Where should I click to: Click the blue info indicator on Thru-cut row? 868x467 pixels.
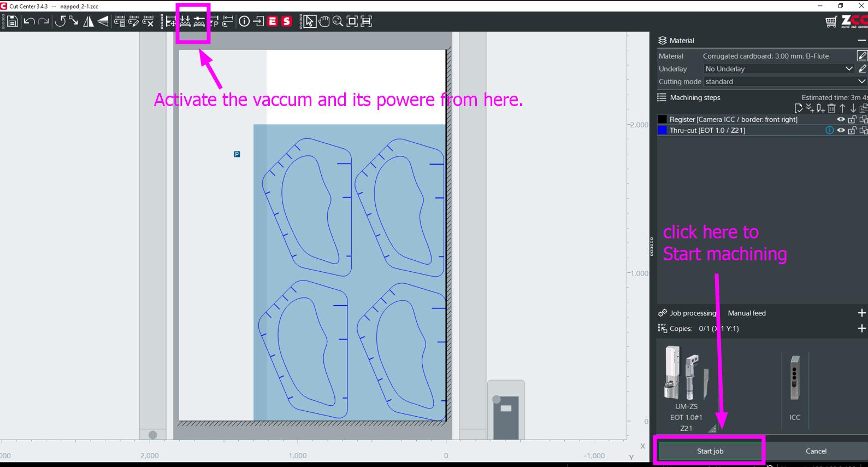tap(830, 130)
